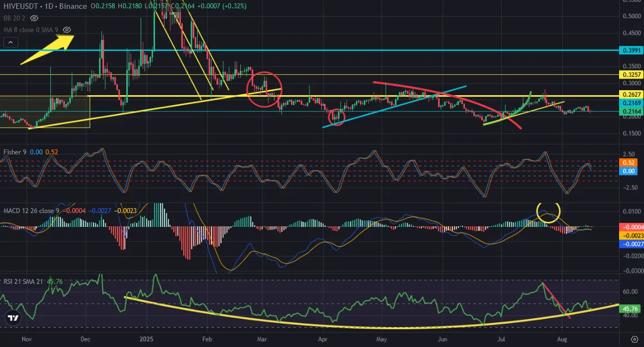Viewport: 644px width, 347px height.
Task: Click the Jul label on time axis
Action: click(x=501, y=339)
